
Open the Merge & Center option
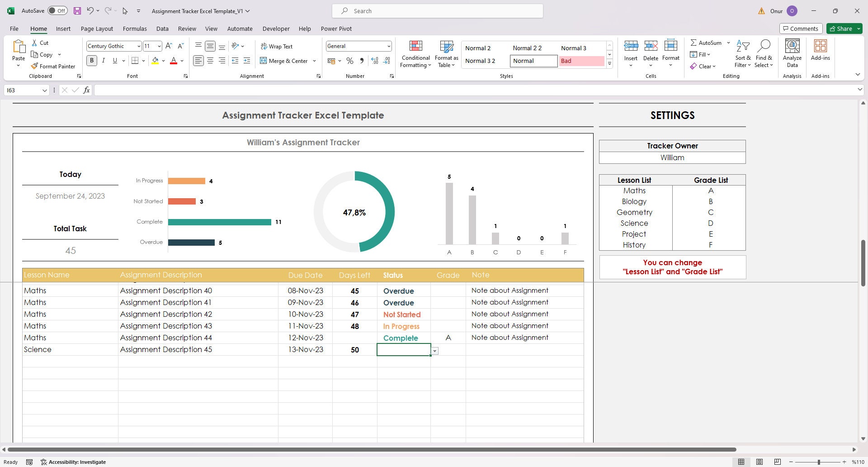288,61
